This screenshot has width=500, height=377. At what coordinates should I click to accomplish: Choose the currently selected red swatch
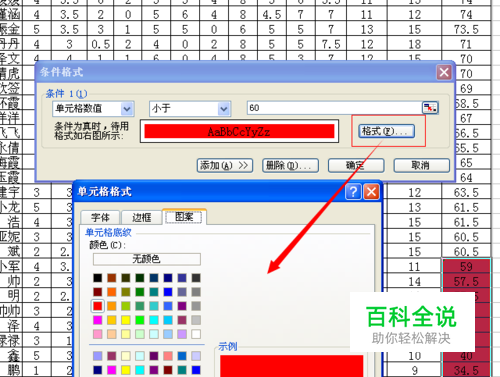pyautogui.click(x=98, y=306)
